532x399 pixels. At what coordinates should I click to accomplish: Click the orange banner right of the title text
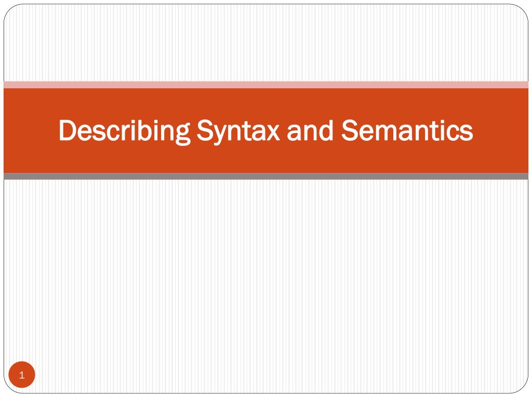pyautogui.click(x=501, y=130)
